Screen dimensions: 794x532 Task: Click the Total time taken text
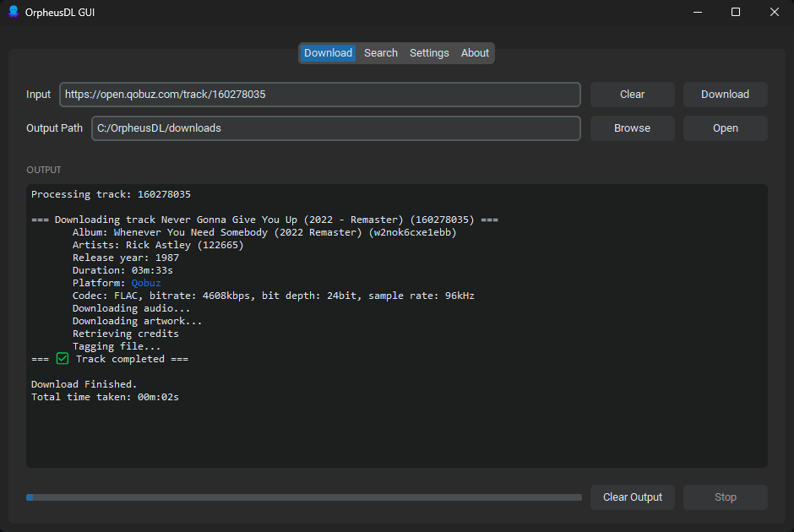(x=103, y=396)
